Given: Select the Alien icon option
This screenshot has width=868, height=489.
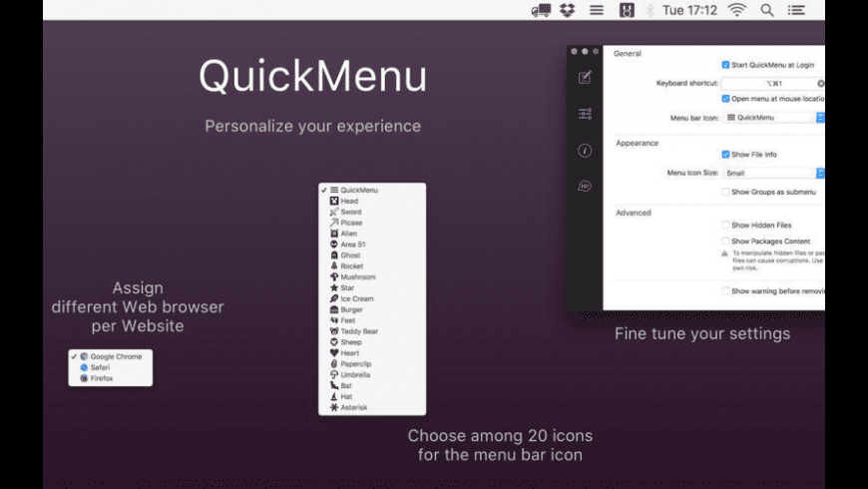Looking at the screenshot, I should (372, 234).
